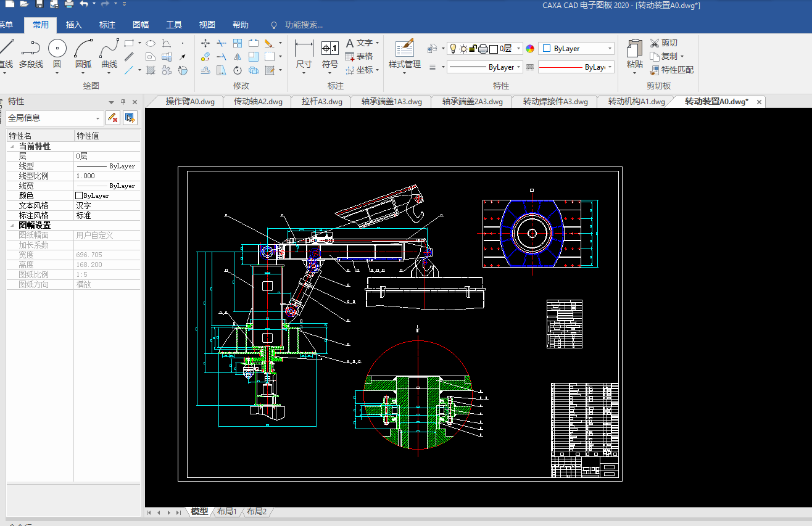Click the 功能搜索 search field
Viewport: 812px width, 526px height.
(x=304, y=25)
